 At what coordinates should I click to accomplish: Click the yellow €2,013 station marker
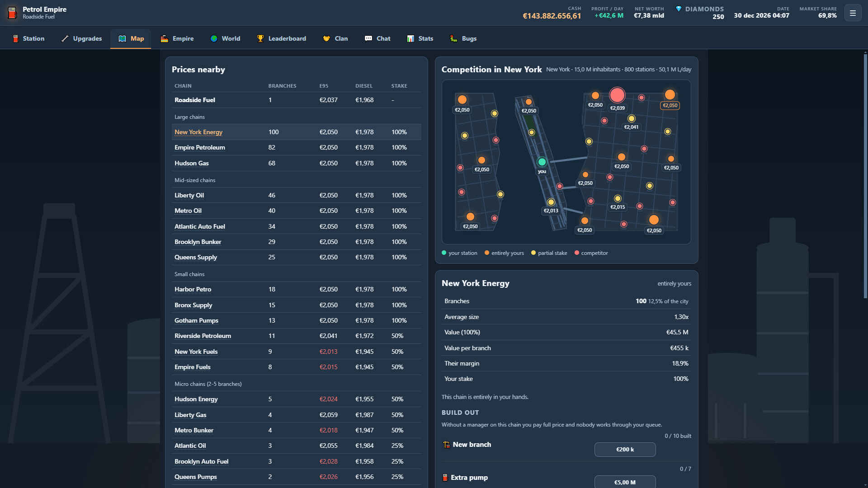click(x=551, y=202)
